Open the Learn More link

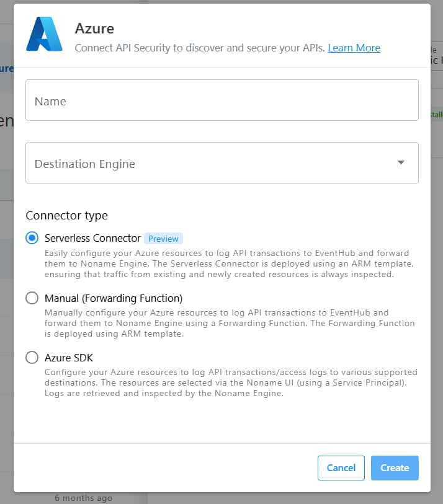click(354, 48)
